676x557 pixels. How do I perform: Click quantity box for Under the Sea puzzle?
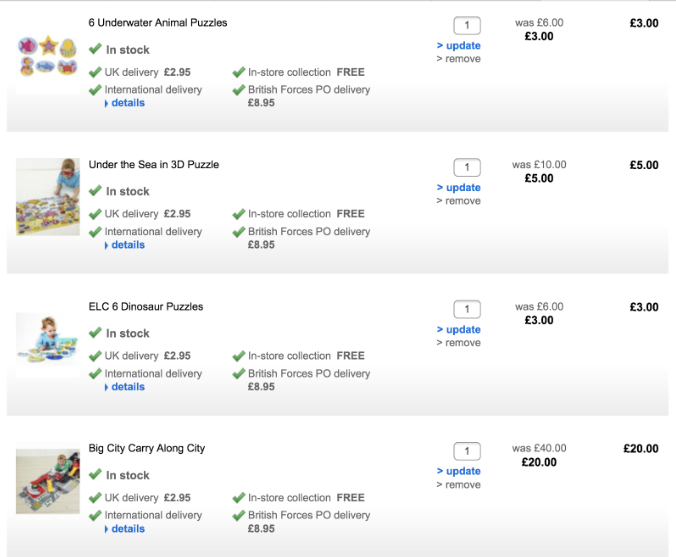[x=467, y=168]
